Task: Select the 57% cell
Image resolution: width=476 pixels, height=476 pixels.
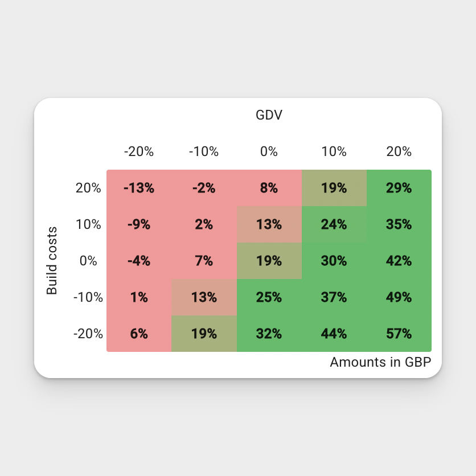Action: pos(399,334)
